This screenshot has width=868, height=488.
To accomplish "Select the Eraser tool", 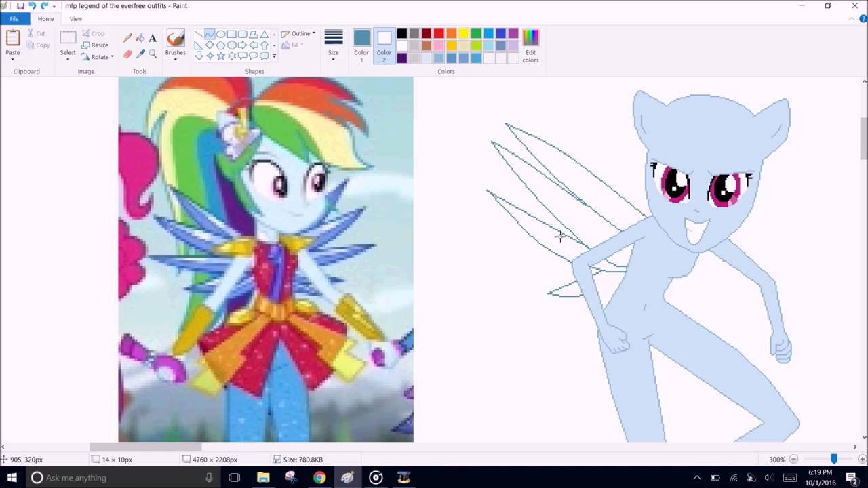I will (x=127, y=54).
